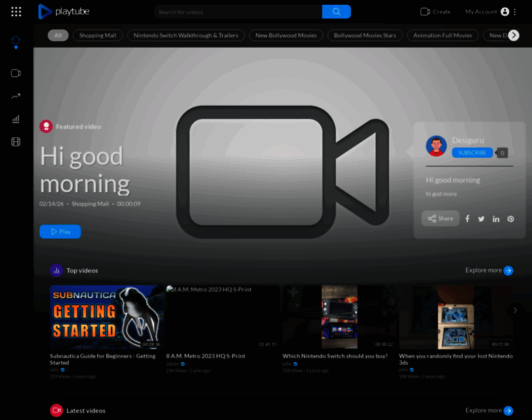
Task: Share featured video on LinkedIn
Action: pyautogui.click(x=496, y=218)
